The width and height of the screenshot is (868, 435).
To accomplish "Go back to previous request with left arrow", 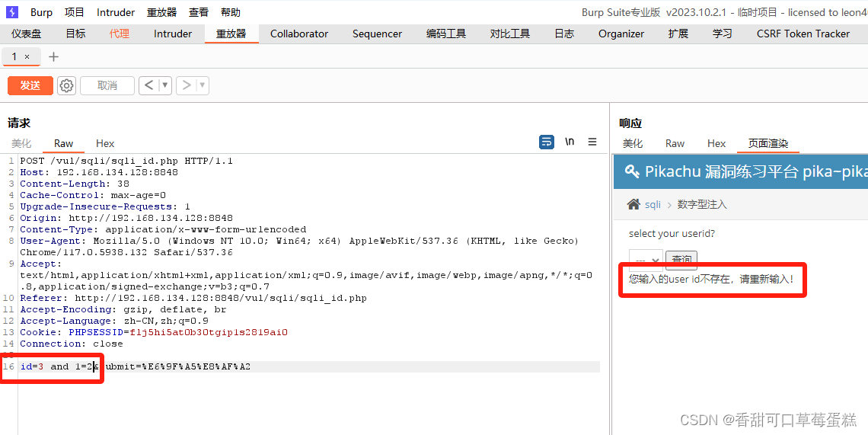I will [148, 85].
